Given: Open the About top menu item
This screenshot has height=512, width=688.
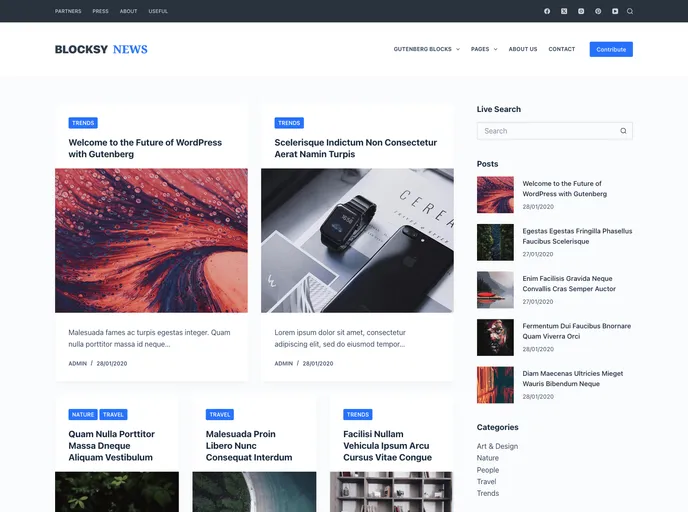Looking at the screenshot, I should coord(129,11).
